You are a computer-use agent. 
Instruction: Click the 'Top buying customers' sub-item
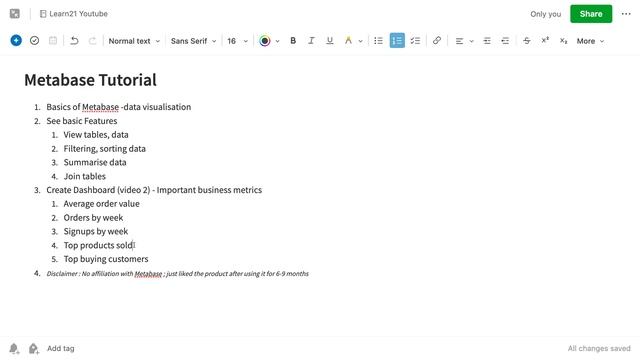[x=106, y=259]
